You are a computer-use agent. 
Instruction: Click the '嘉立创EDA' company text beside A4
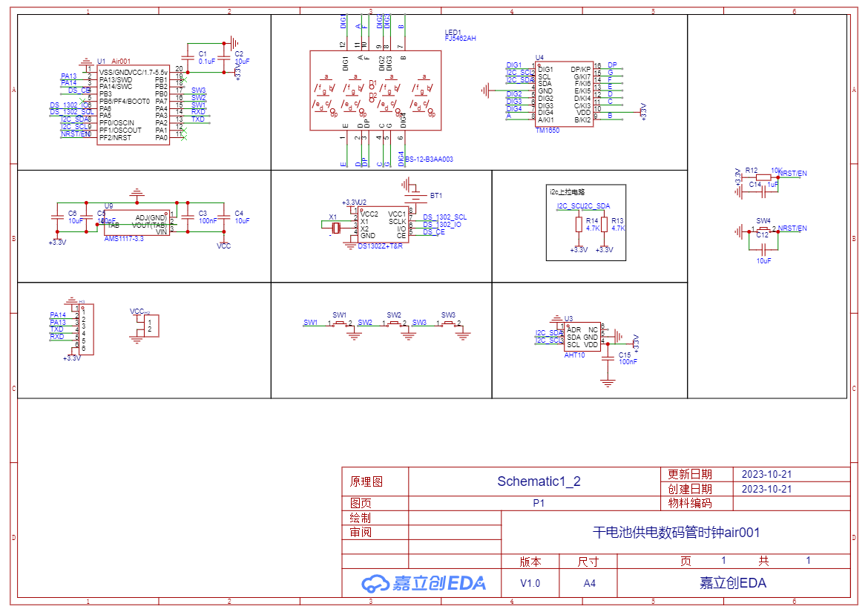tap(733, 583)
